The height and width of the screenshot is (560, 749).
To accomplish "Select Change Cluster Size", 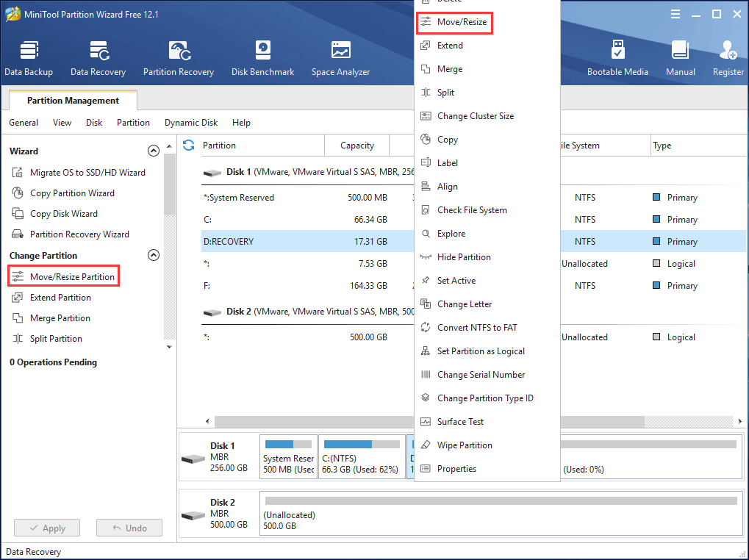I will [x=487, y=116].
